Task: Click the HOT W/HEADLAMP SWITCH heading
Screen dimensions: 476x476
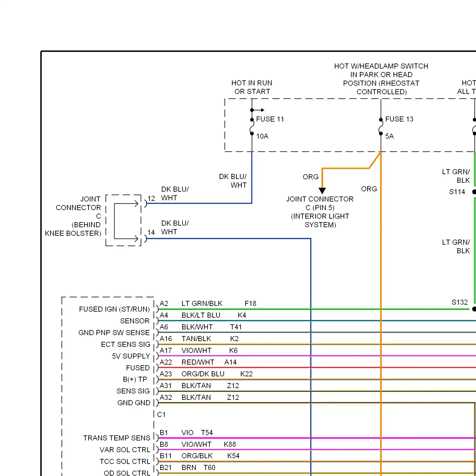Action: [381, 79]
